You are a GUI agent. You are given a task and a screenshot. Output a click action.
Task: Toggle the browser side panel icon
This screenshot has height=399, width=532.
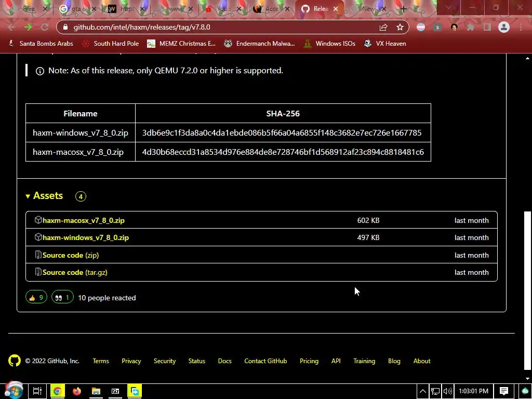[487, 27]
